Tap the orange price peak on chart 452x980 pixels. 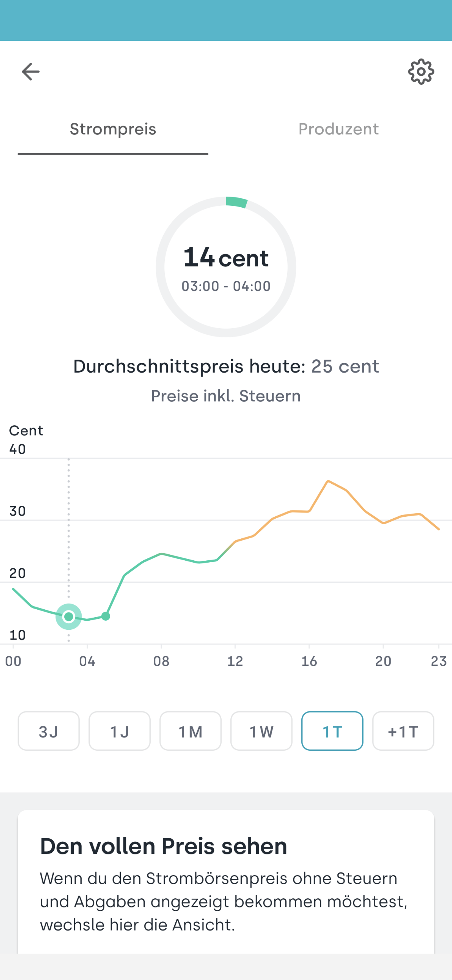click(328, 481)
